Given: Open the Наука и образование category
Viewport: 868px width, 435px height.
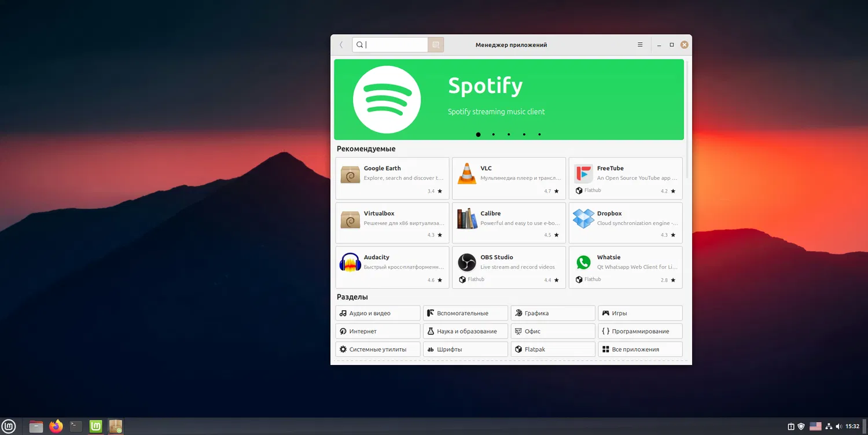Looking at the screenshot, I should pos(465,331).
